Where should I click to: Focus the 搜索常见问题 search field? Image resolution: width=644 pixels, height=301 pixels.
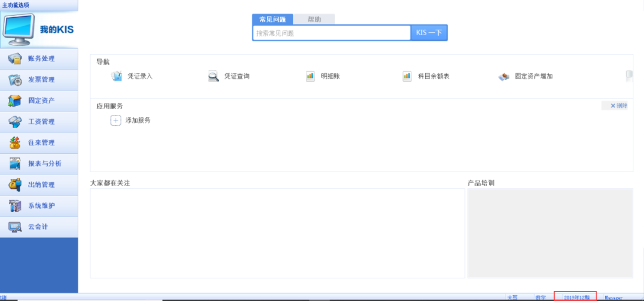332,33
